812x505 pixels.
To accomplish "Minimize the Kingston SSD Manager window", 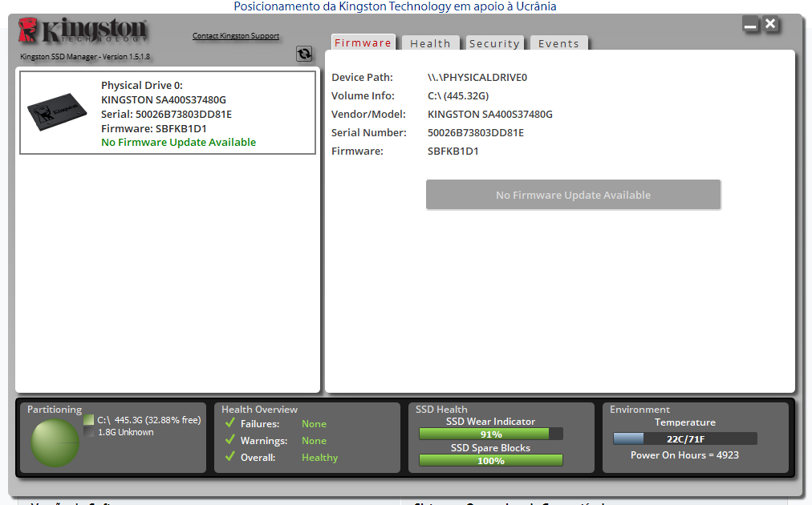I will [750, 24].
